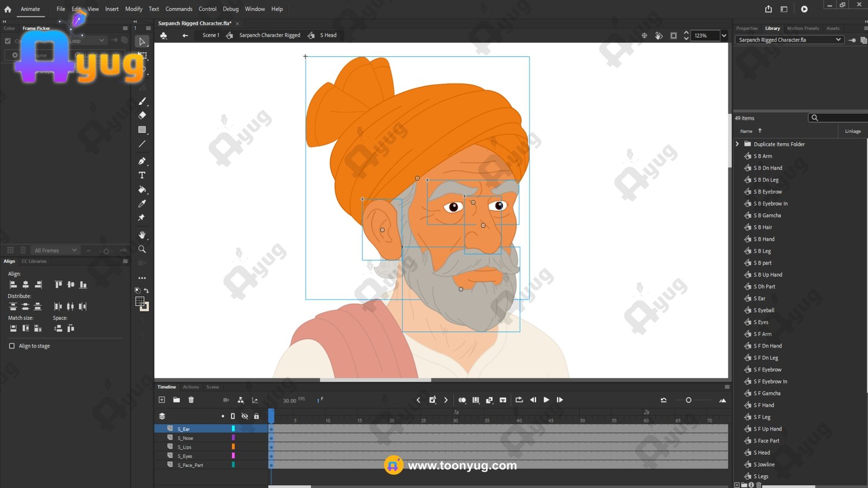Switch to the CC Libraries tab
This screenshot has width=868, height=488.
tap(34, 261)
